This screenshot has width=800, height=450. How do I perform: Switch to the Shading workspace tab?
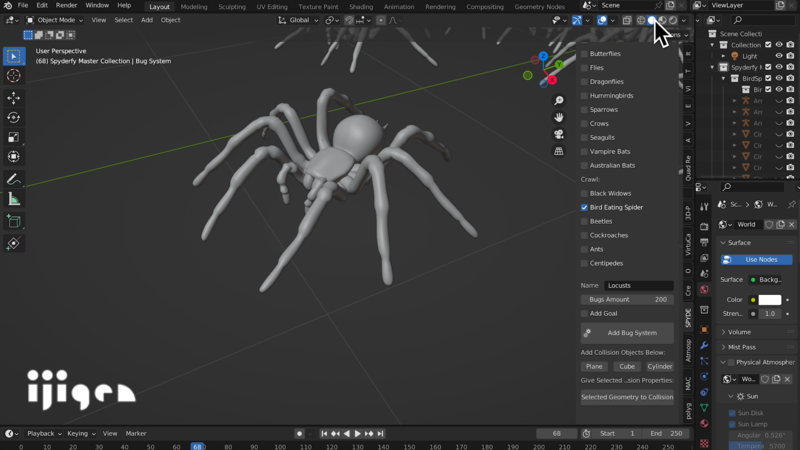(x=361, y=7)
